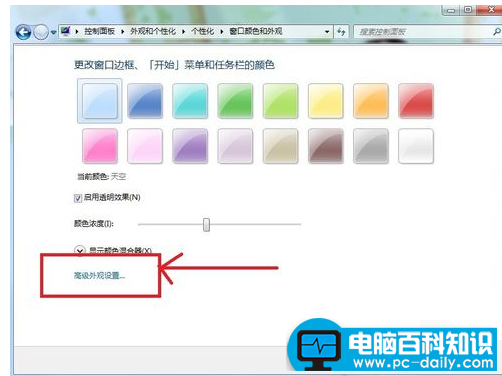502x376 pixels.
Task: Select the green color swatch
Action: [x=235, y=101]
